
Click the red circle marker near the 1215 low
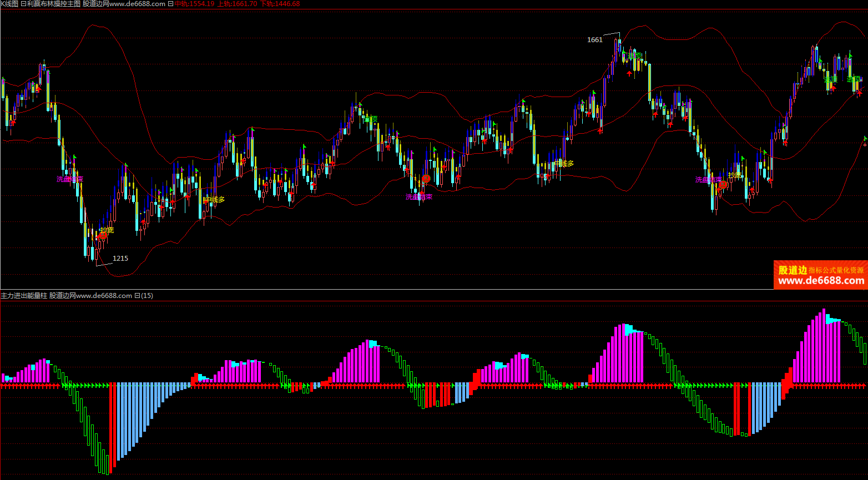click(103, 236)
